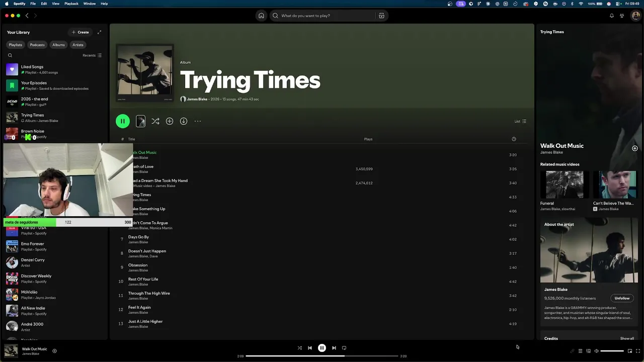Screen dimensions: 644x362
Task: Adjust the volume slider
Action: [612, 351]
